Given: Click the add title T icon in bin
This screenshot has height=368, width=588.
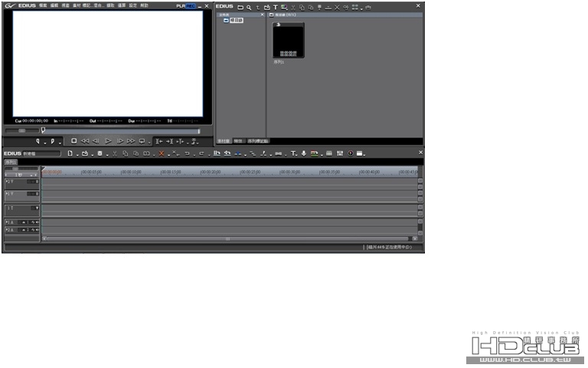Looking at the screenshot, I should pos(276,8).
